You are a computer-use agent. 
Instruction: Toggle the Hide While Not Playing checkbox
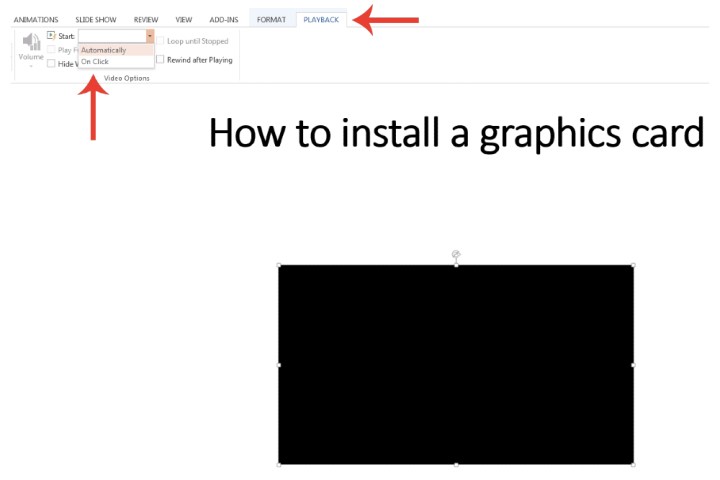pos(51,63)
